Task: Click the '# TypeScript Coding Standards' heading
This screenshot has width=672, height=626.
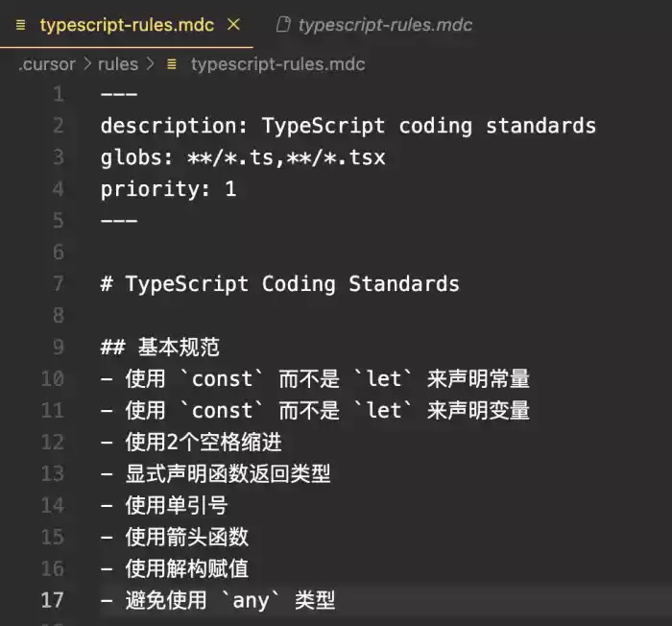Action: tap(279, 284)
